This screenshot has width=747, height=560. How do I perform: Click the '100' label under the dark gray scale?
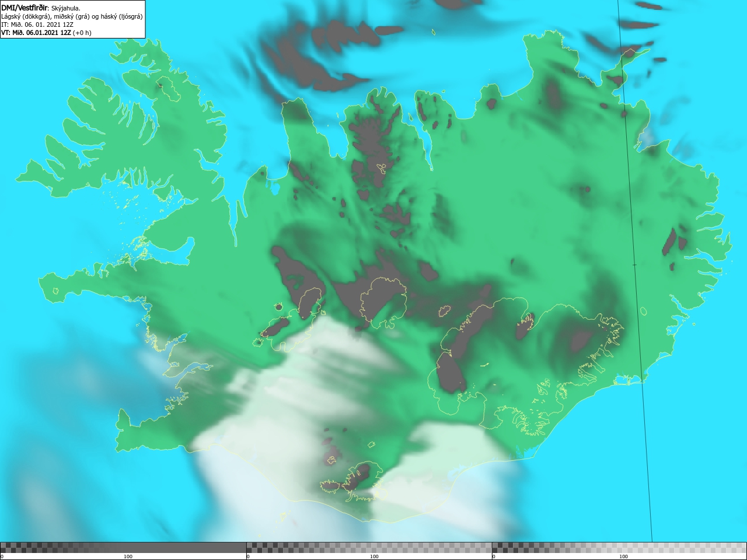pyautogui.click(x=128, y=556)
